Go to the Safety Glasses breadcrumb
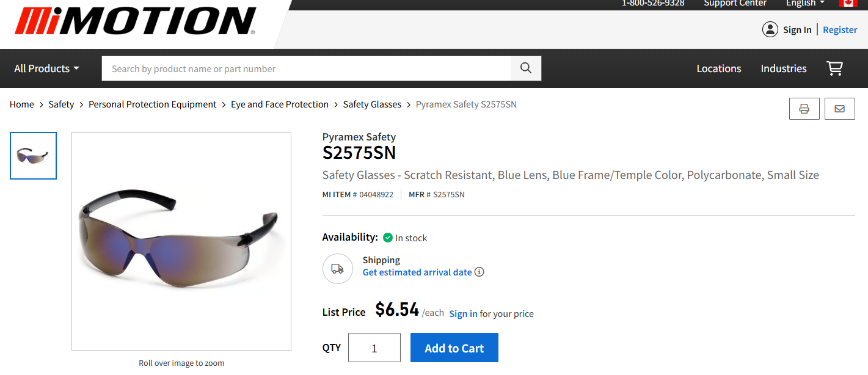 [372, 104]
